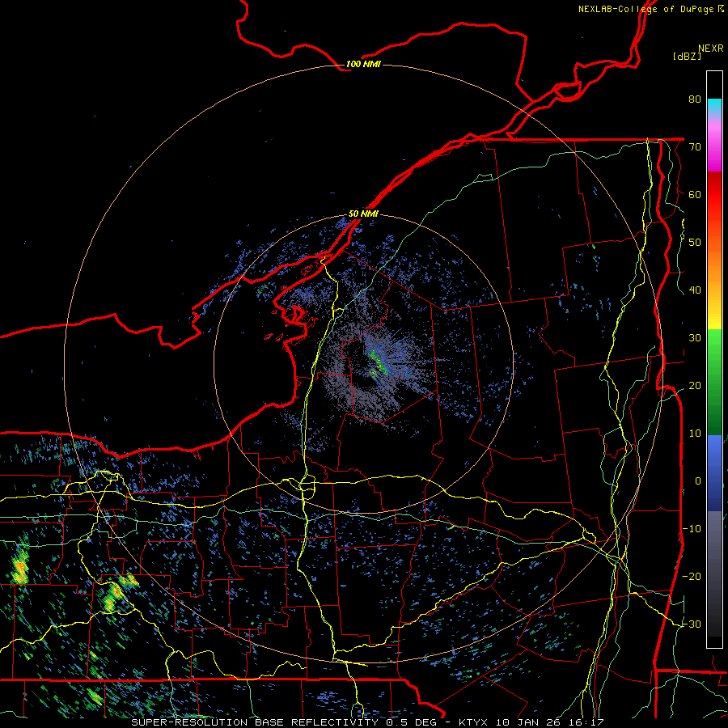Screen dimensions: 728x728
Task: Click the NEXLAB-College of DuPage credit text
Action: 650,9
